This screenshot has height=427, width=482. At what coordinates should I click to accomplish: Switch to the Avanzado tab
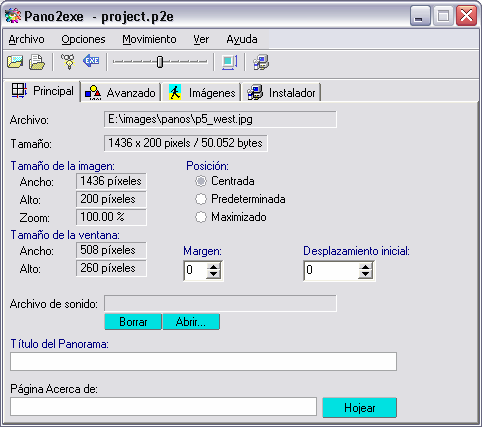pos(121,93)
